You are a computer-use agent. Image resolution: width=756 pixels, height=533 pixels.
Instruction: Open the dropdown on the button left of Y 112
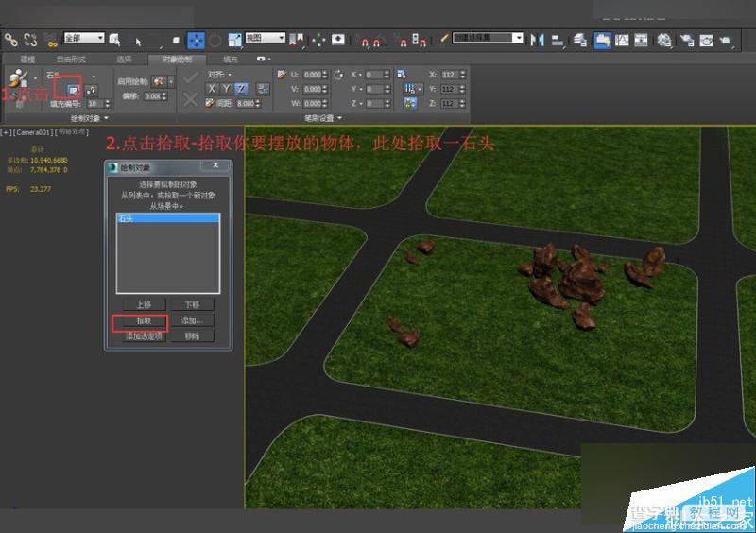(x=420, y=89)
